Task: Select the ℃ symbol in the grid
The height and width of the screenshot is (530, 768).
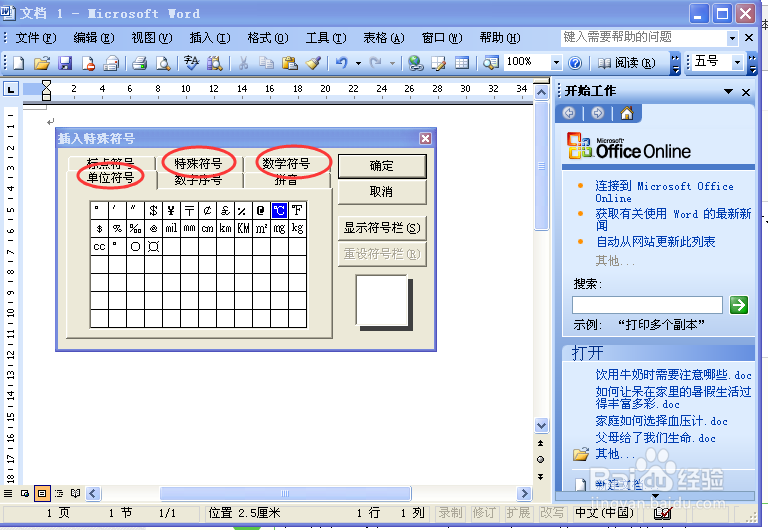Action: (279, 211)
